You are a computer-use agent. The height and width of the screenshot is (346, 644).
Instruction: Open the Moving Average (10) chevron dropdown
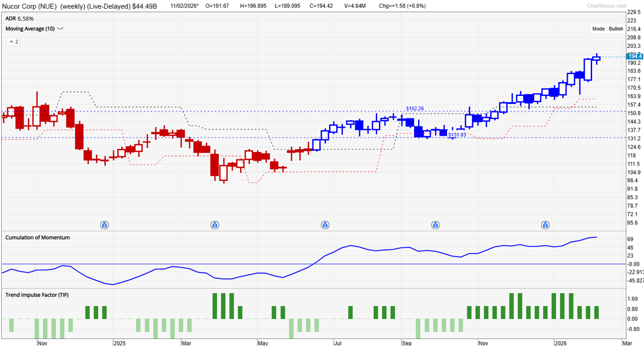(x=59, y=28)
